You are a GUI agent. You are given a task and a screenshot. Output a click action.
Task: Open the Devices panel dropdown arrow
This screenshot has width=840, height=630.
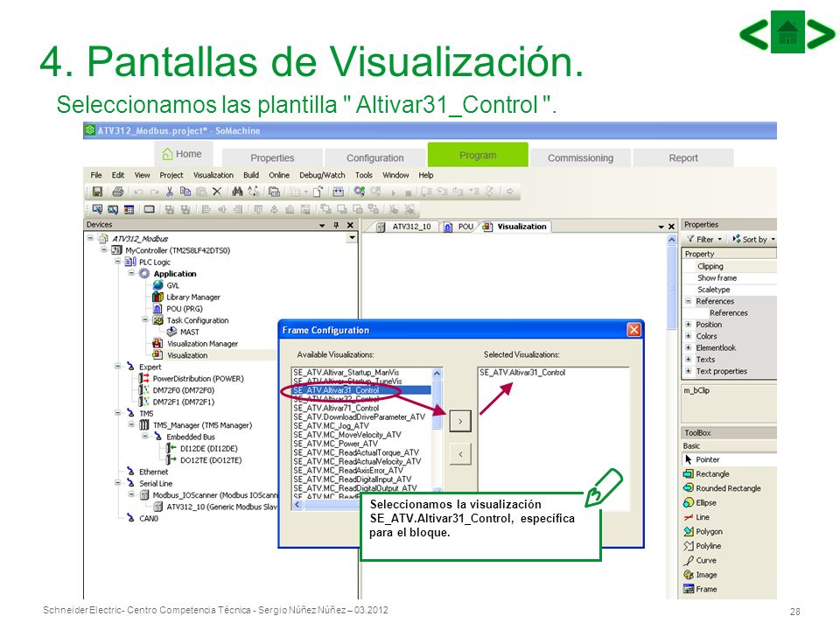(x=322, y=226)
